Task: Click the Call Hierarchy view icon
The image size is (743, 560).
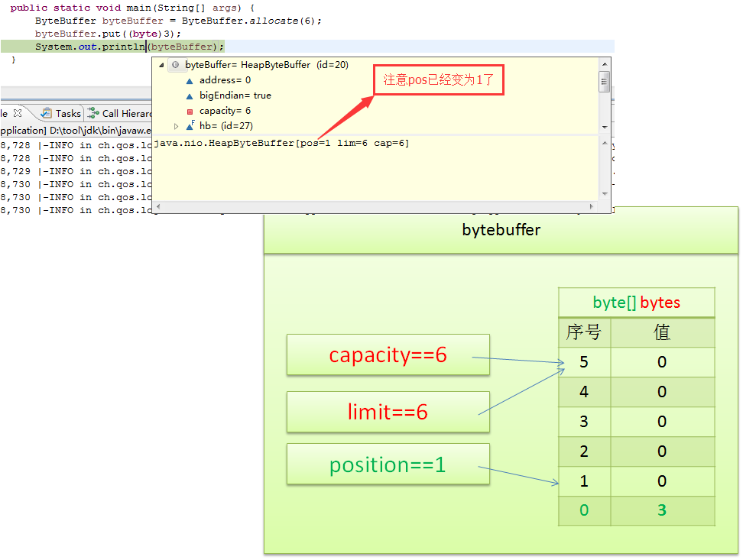Action: pos(93,113)
